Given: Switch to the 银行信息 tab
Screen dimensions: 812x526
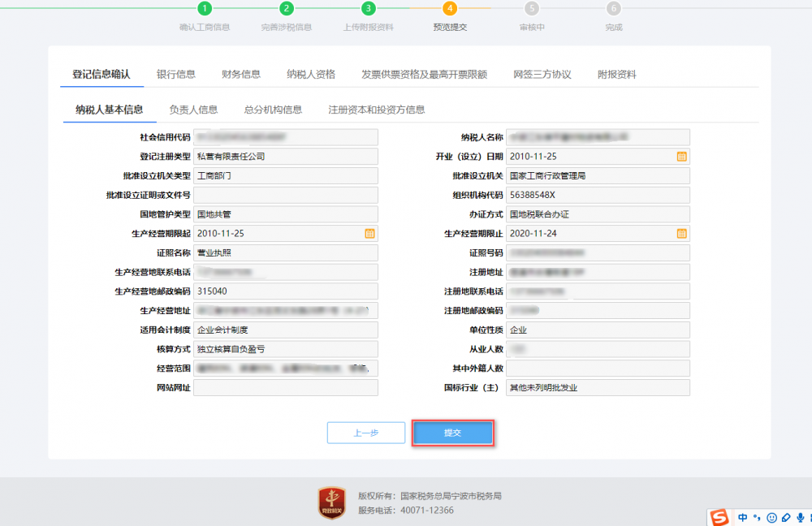Looking at the screenshot, I should 175,73.
